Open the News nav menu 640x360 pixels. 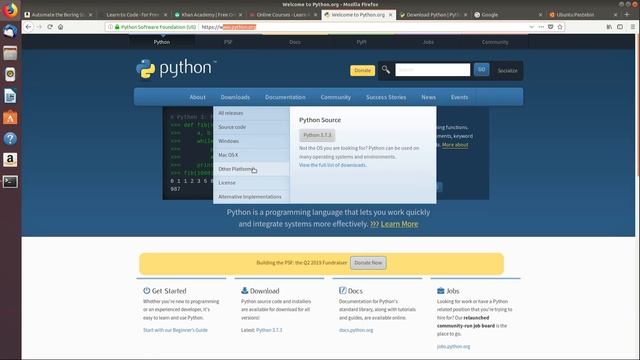(x=429, y=97)
